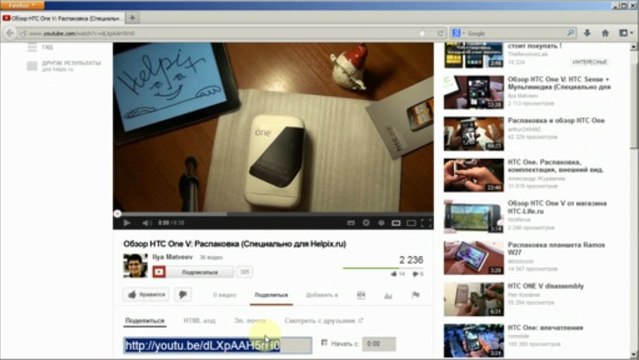
Task: Open 'HTC One: впечатления' video thumbnail
Action: (474, 341)
